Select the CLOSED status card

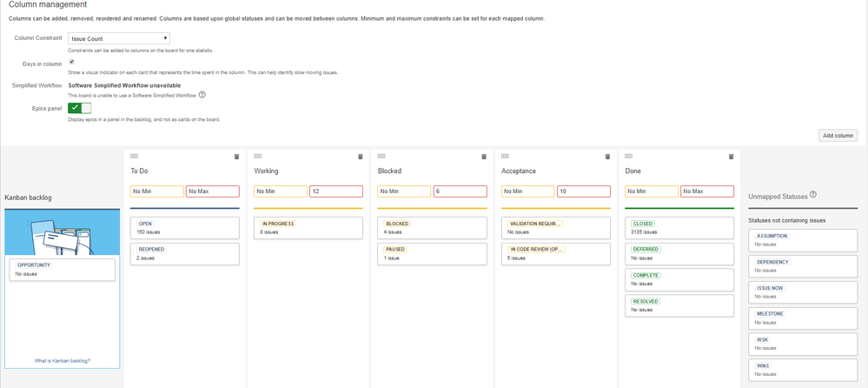pyautogui.click(x=679, y=228)
